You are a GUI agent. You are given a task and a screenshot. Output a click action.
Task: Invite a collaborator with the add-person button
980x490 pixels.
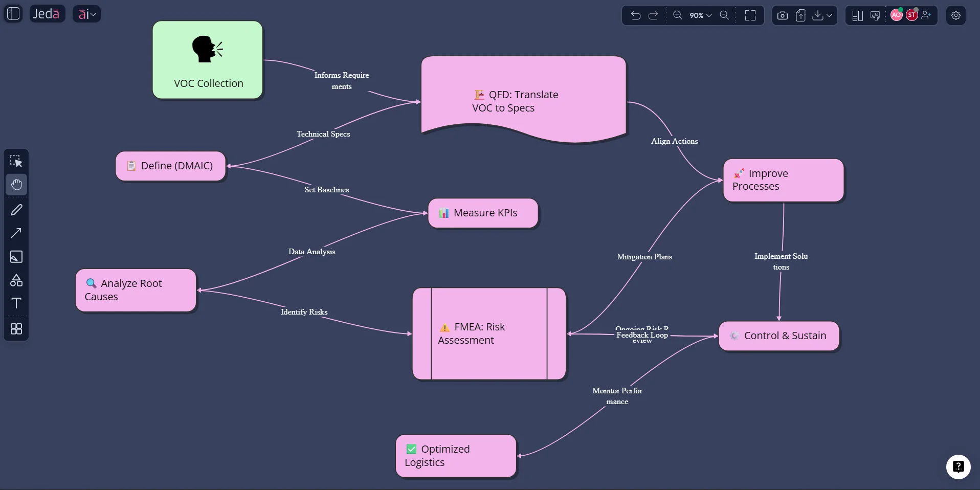coord(927,15)
